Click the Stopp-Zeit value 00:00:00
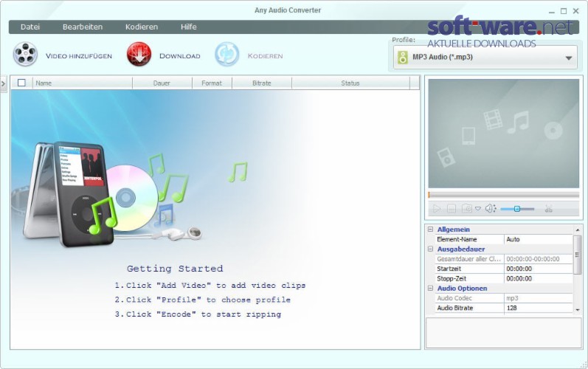The width and height of the screenshot is (588, 369). 538,278
